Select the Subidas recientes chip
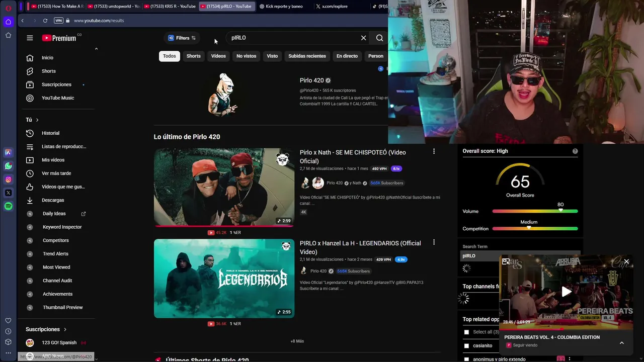Viewport: 644px width, 362px height. (307, 56)
